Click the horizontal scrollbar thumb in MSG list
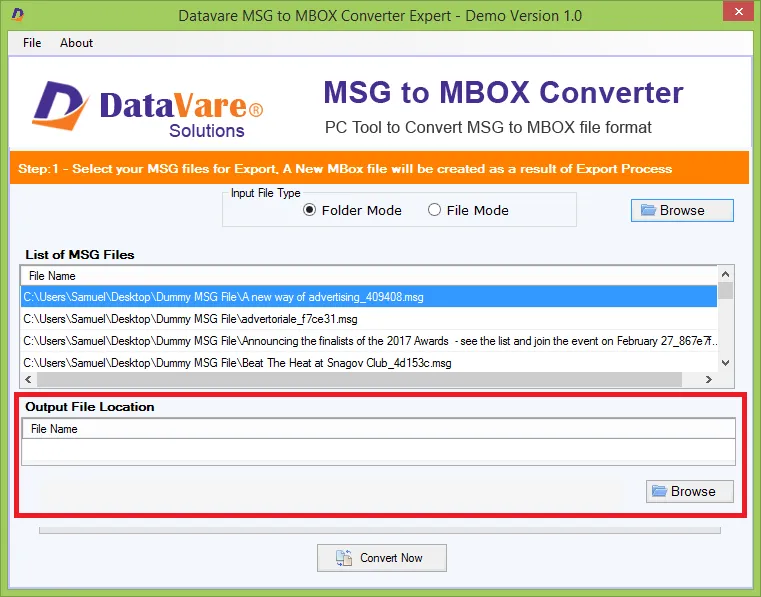761x597 pixels. (360, 380)
